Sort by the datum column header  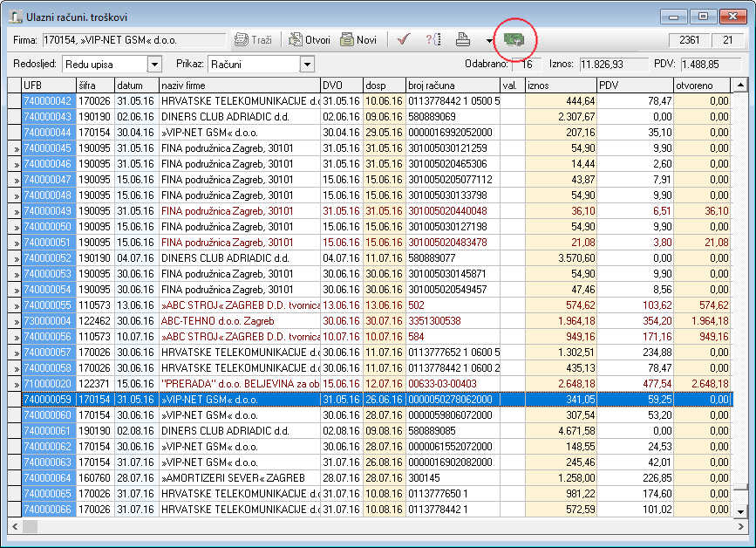137,86
